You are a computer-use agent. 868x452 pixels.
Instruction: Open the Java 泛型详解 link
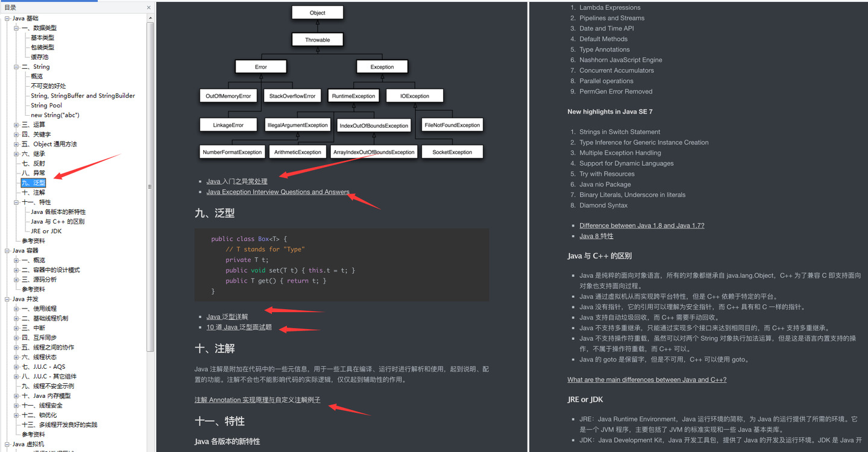[x=227, y=316]
